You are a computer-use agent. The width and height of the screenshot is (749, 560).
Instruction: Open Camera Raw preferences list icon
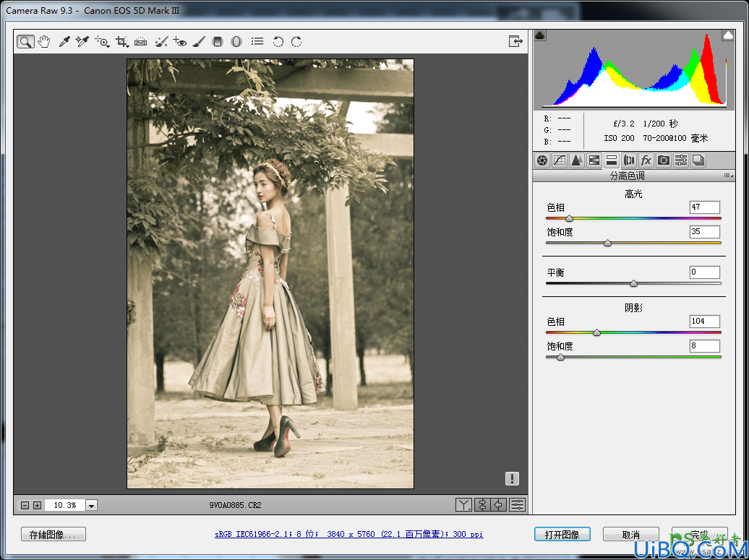coord(257,41)
